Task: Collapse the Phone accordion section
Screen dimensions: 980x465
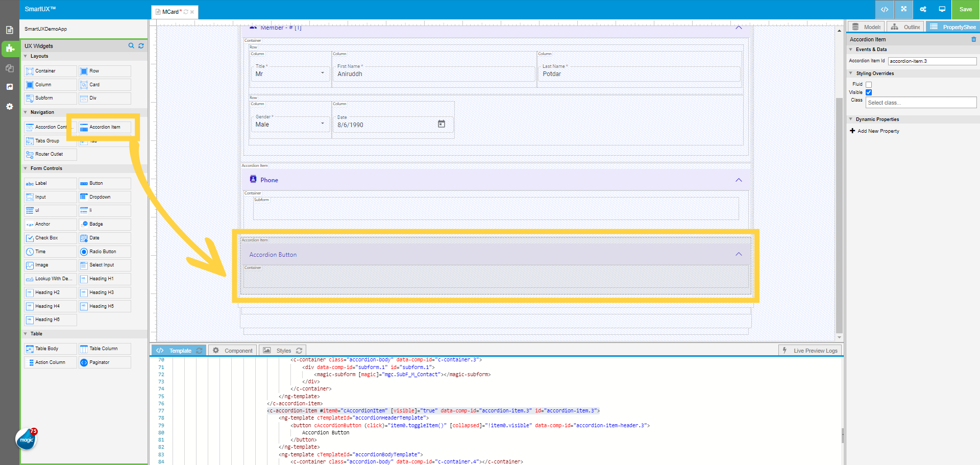Action: pos(738,180)
